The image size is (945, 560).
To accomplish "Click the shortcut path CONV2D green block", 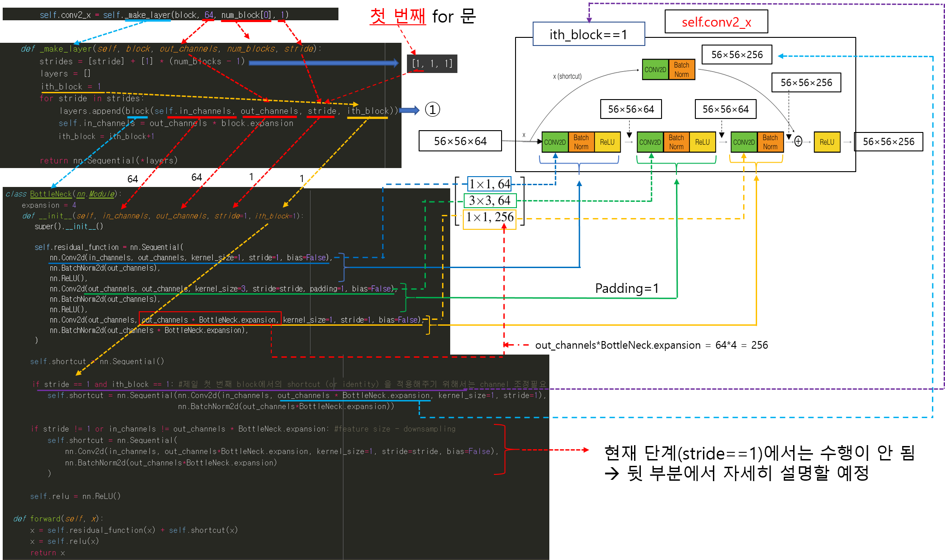I will [x=655, y=70].
